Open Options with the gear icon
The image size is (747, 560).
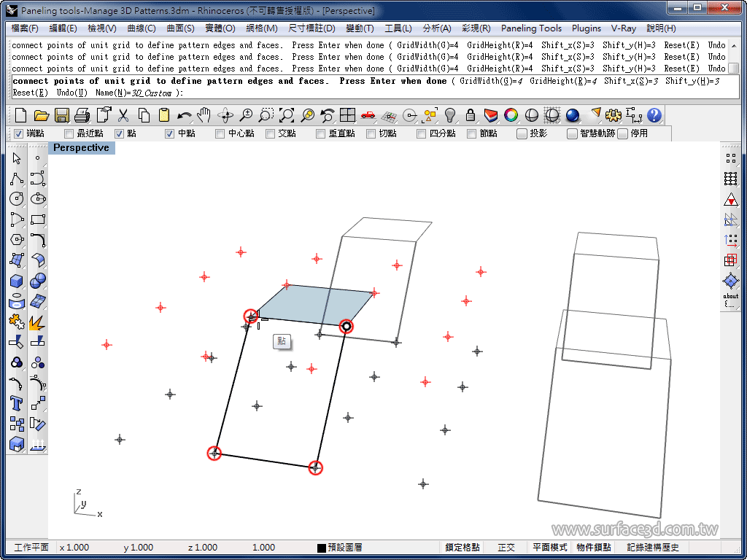pos(614,115)
